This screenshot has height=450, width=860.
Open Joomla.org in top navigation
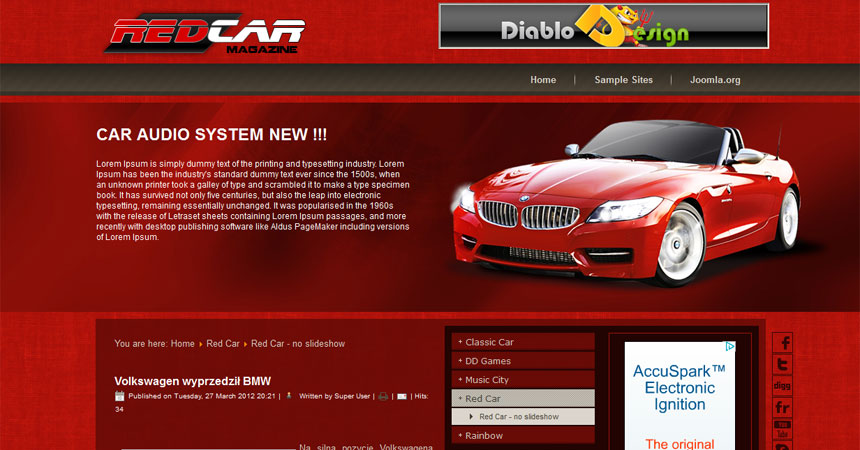pyautogui.click(x=715, y=80)
